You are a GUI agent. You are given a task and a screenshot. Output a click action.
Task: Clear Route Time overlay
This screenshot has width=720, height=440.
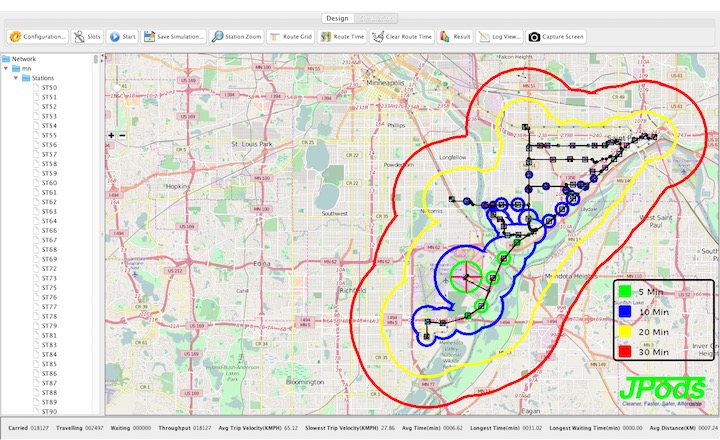point(402,36)
